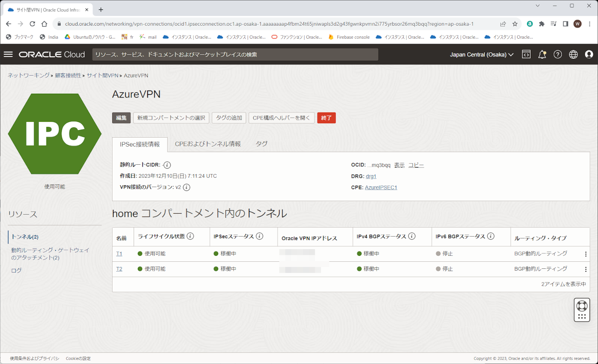The image size is (598, 364).
Task: Open Chrome three-dot menu
Action: [x=589, y=24]
